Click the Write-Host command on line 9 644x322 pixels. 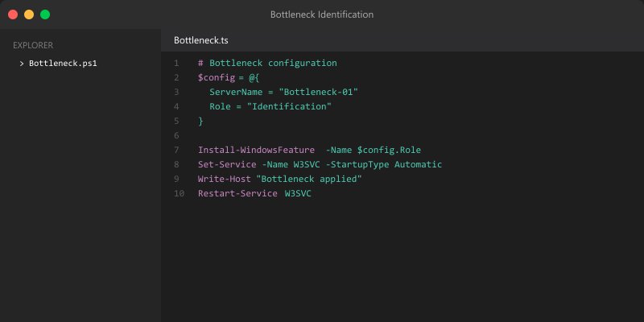[225, 179]
